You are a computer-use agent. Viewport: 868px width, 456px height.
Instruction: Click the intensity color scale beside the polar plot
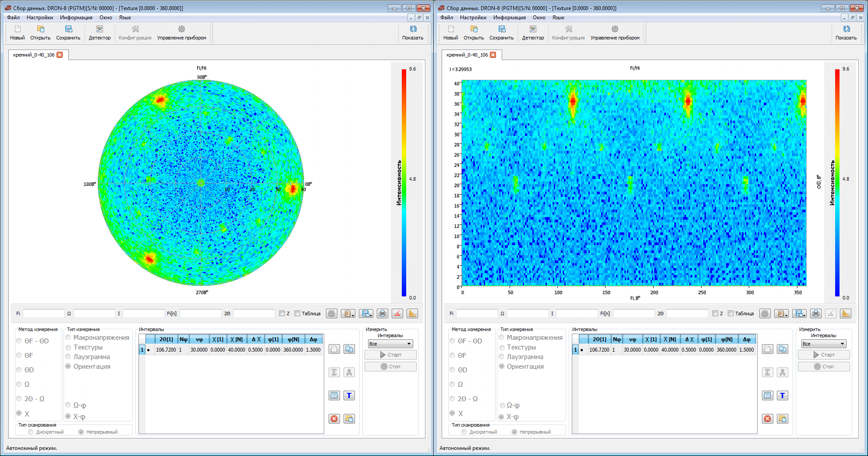[x=404, y=183]
